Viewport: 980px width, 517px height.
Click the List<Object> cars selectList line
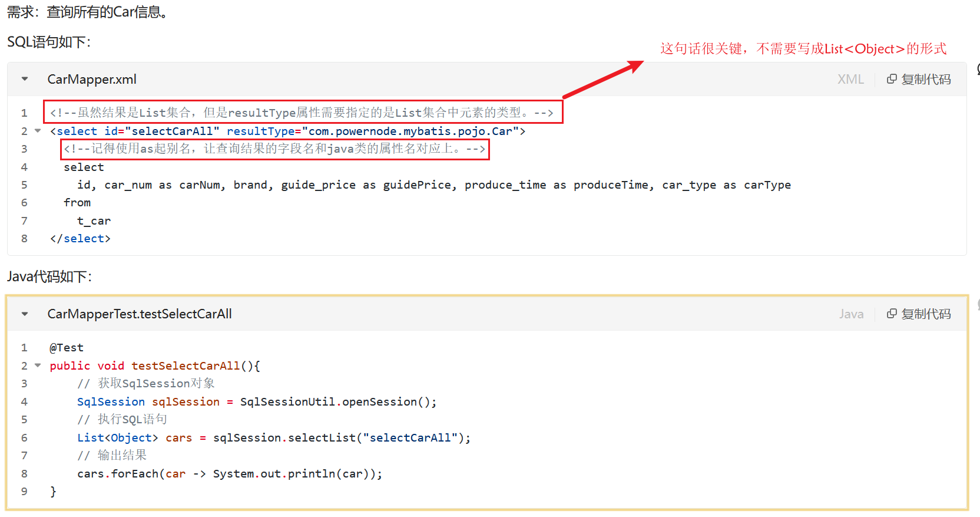[274, 437]
